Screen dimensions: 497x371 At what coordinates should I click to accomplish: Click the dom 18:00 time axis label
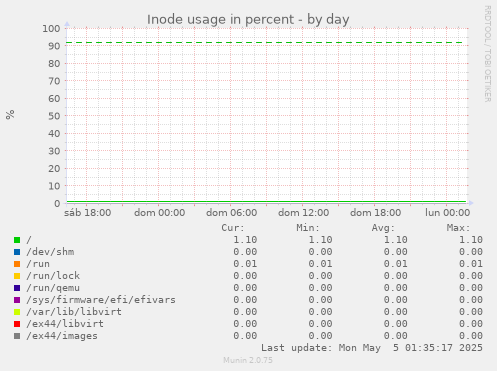click(376, 213)
